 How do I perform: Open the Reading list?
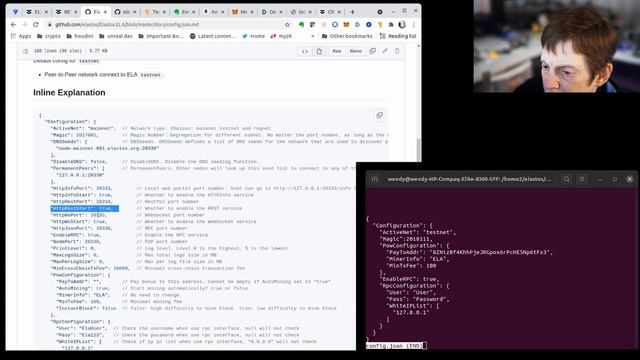click(x=398, y=36)
